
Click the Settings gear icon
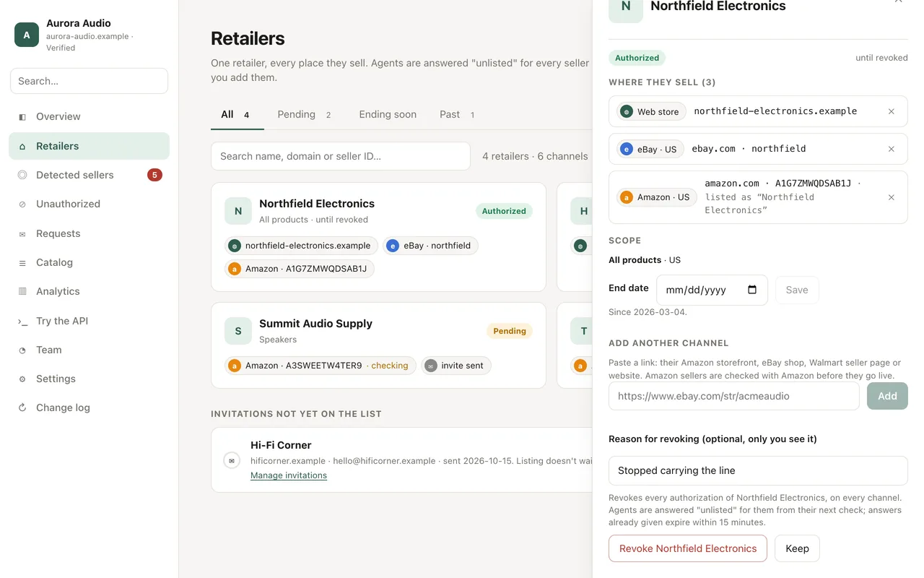coord(22,379)
